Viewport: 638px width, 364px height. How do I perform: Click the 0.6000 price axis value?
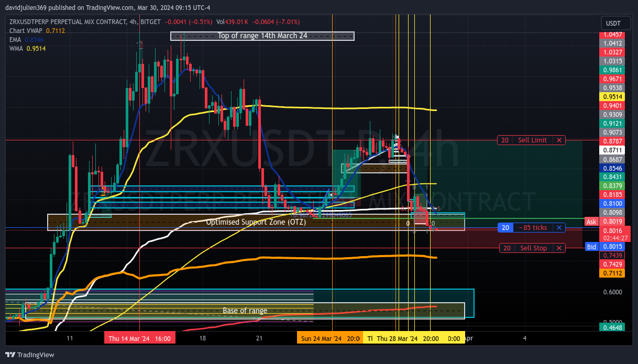pos(612,292)
